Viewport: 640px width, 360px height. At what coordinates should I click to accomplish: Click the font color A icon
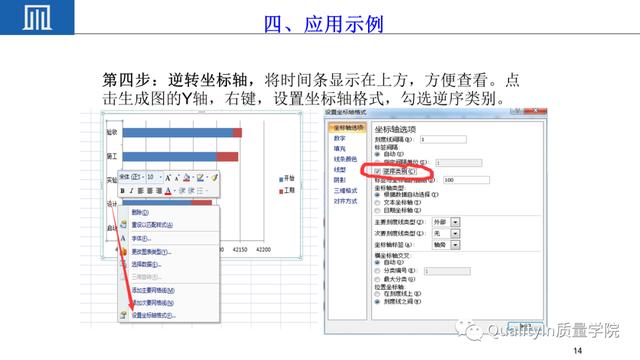click(x=168, y=191)
